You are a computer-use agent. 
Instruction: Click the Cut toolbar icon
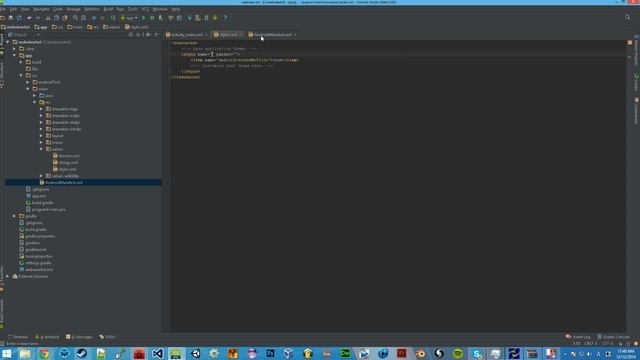[48, 18]
